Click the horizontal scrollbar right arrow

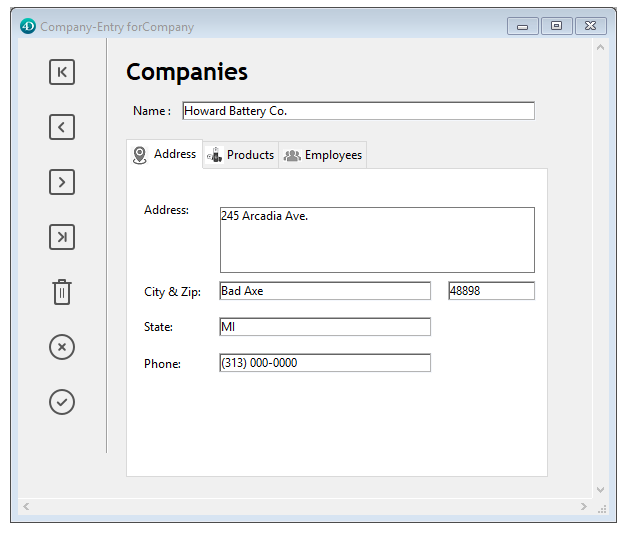[x=586, y=507]
